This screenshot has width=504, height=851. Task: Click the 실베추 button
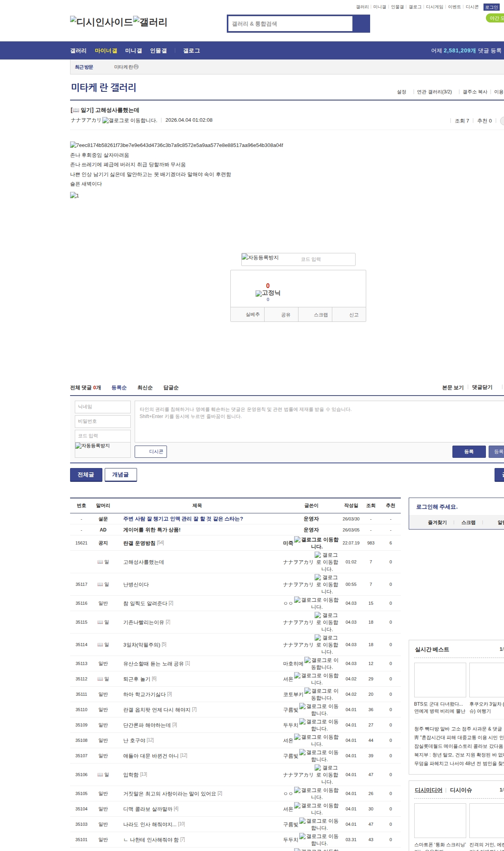248,314
